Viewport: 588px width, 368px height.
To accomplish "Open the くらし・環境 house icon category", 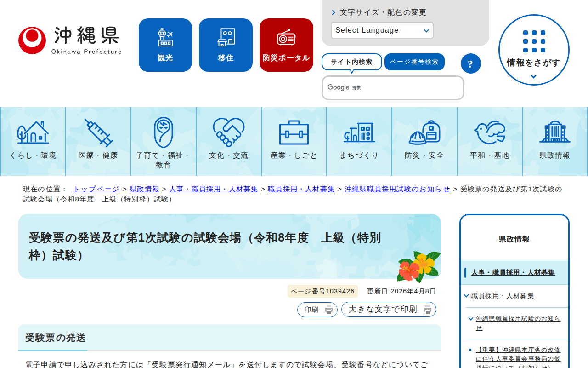I will [x=33, y=141].
